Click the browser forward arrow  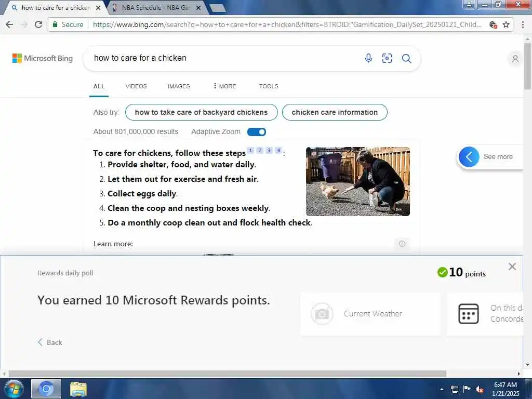(x=24, y=24)
